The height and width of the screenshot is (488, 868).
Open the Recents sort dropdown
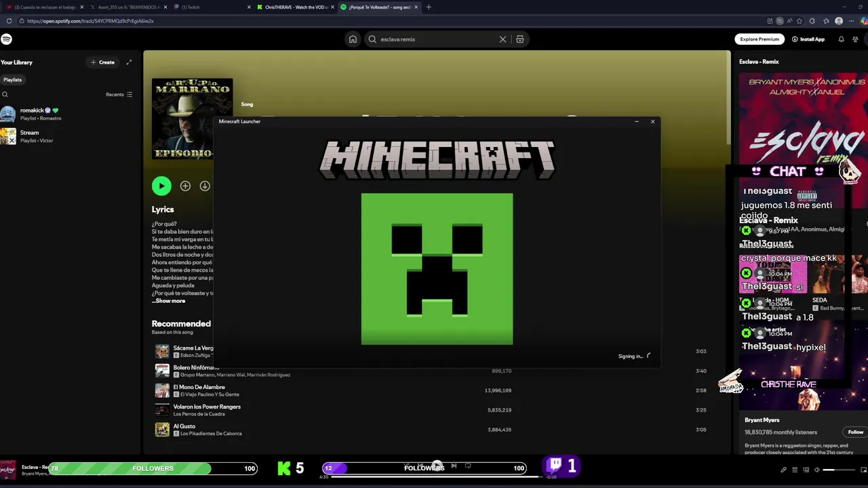point(119,94)
